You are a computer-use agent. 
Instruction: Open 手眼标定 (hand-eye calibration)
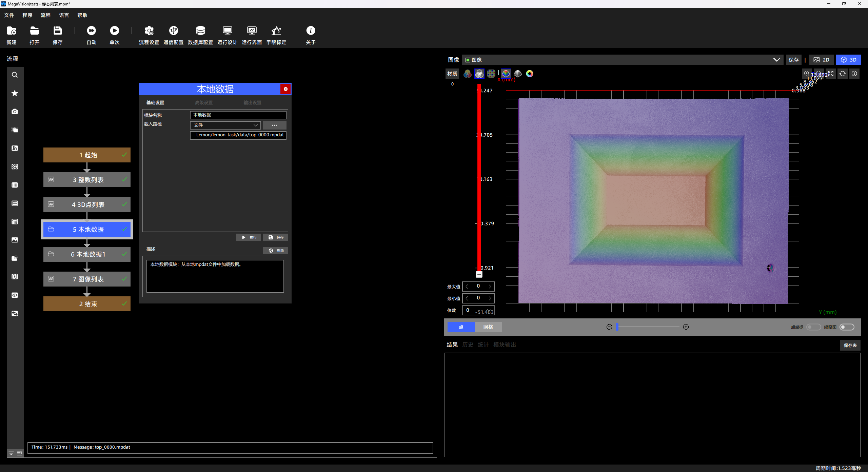[x=276, y=31]
